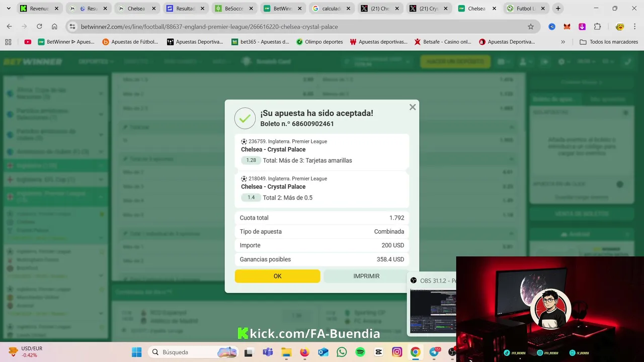The height and width of the screenshot is (362, 644).
Task: Open Windows Start menu
Action: 137,352
